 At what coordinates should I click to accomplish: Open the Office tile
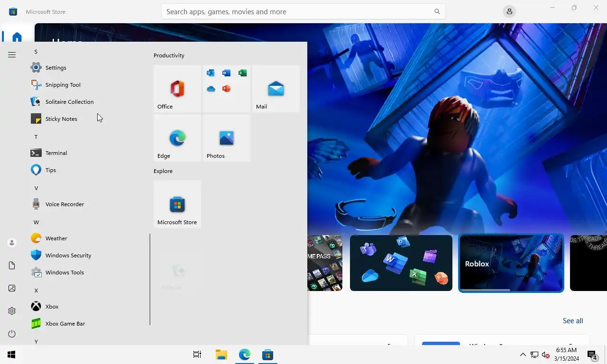click(177, 89)
